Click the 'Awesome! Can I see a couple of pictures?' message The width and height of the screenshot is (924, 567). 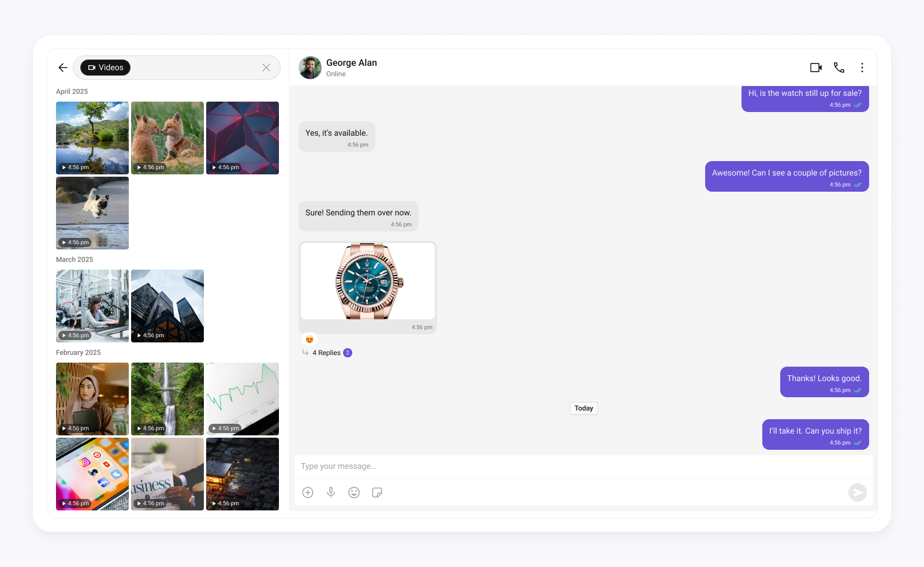[787, 177]
